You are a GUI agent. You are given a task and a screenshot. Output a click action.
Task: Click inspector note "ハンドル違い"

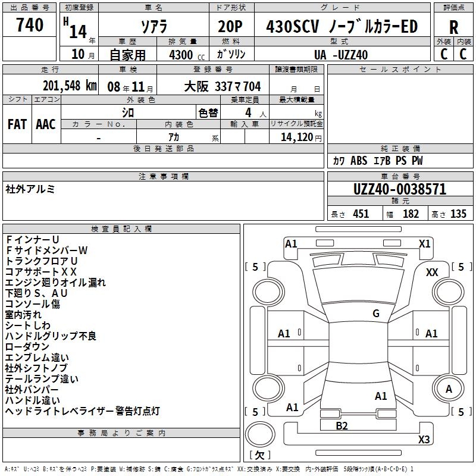(x=33, y=400)
